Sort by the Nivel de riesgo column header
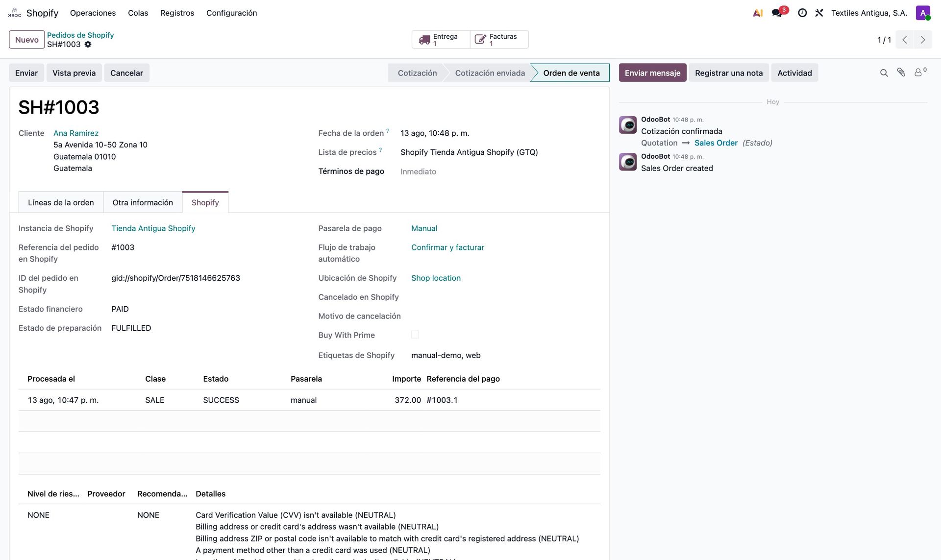Image resolution: width=941 pixels, height=560 pixels. (53, 494)
